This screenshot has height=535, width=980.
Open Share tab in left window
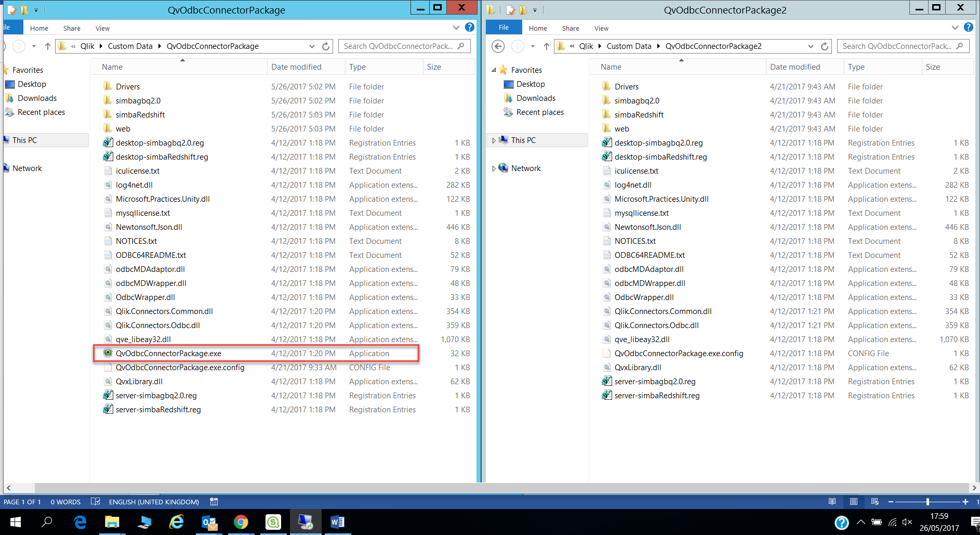click(72, 28)
